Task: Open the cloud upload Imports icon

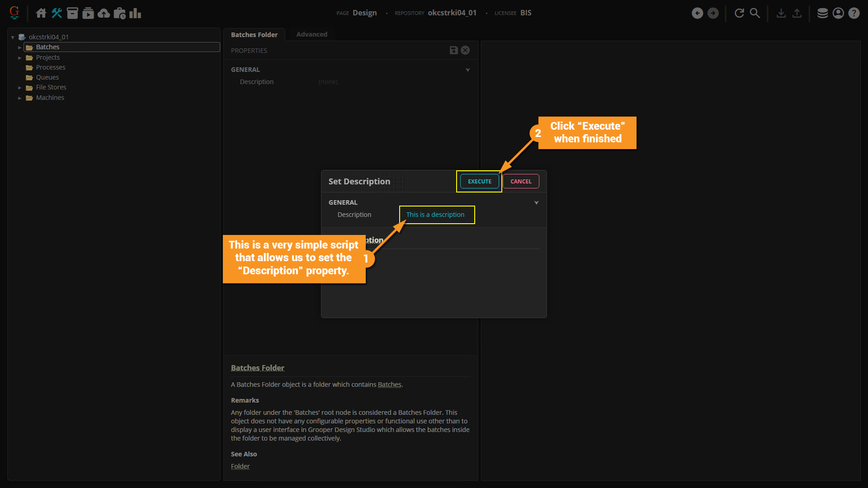Action: [x=104, y=13]
